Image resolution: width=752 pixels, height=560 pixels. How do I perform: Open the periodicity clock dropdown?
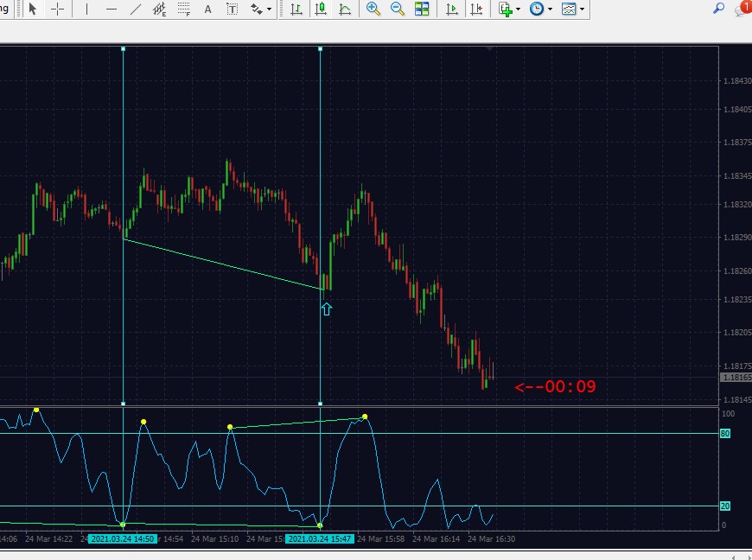point(541,9)
